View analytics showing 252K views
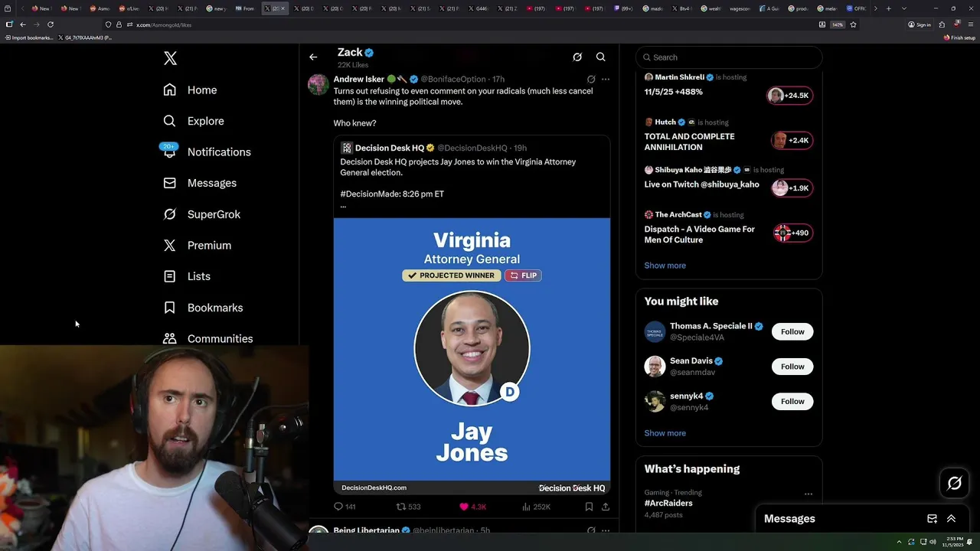The height and width of the screenshot is (551, 980). click(x=537, y=507)
